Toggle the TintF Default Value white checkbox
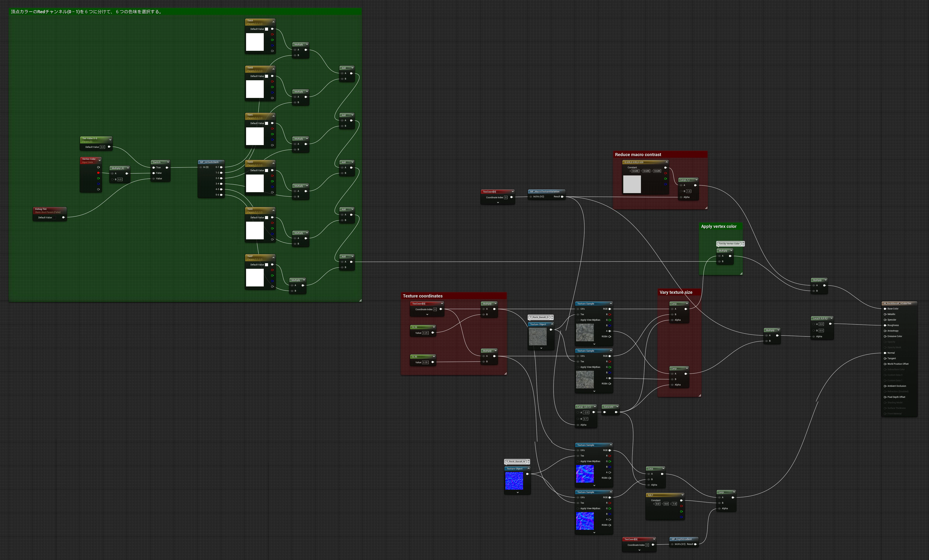The height and width of the screenshot is (560, 929). [267, 265]
